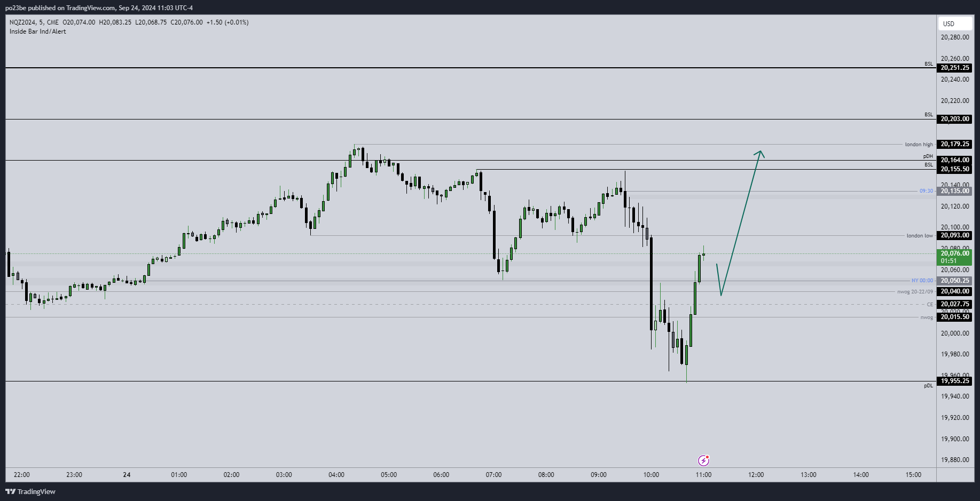Screen dimensions: 980x501
Task: Click the 04:00 time axis label
Action: [x=336, y=475]
